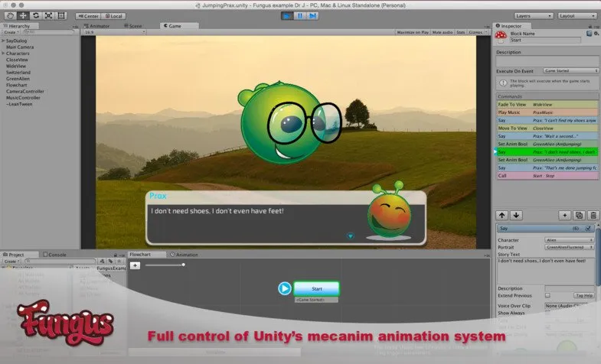Open the Layers dropdown
The height and width of the screenshot is (364, 601).
(x=534, y=16)
